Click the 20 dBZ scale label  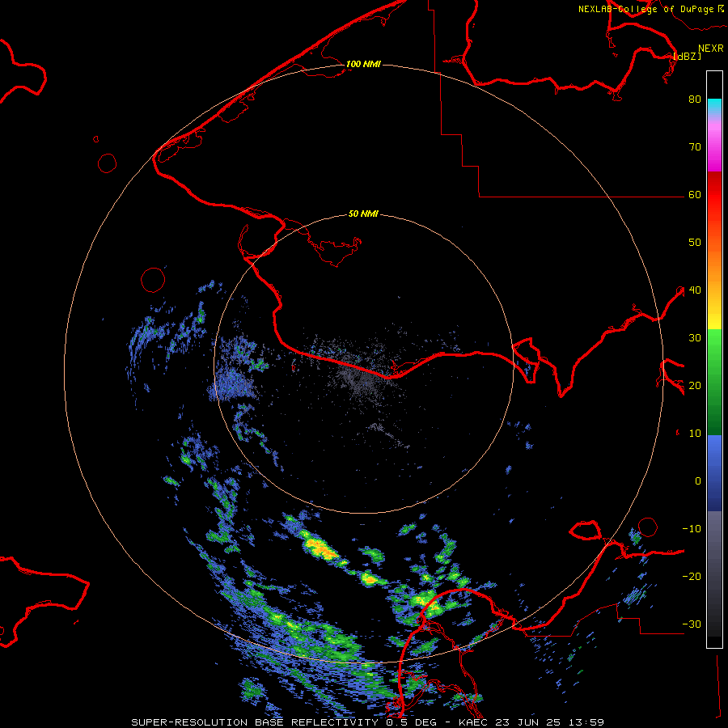[695, 386]
